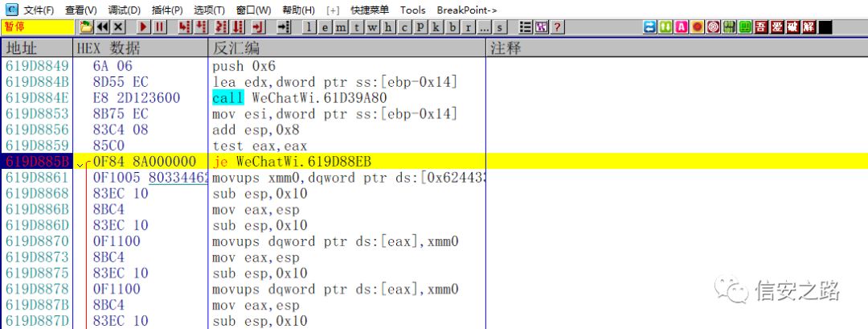This screenshot has height=329, width=868.
Task: Click the green up-down arrows plugin icon
Action: [665, 27]
